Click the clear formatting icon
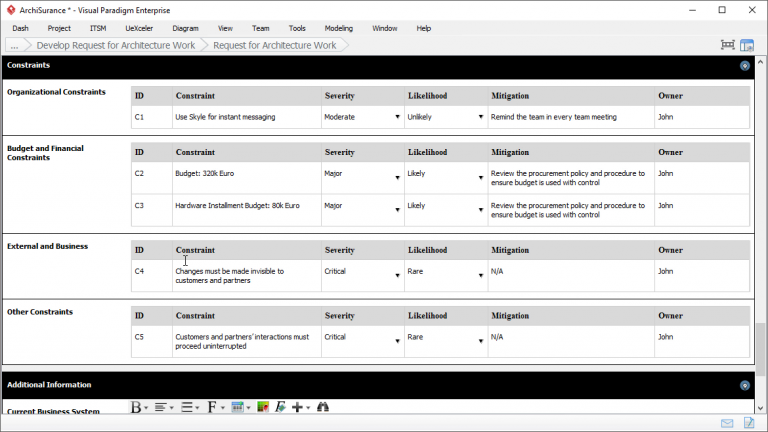Viewport: 768px width, 432px height. pyautogui.click(x=280, y=407)
